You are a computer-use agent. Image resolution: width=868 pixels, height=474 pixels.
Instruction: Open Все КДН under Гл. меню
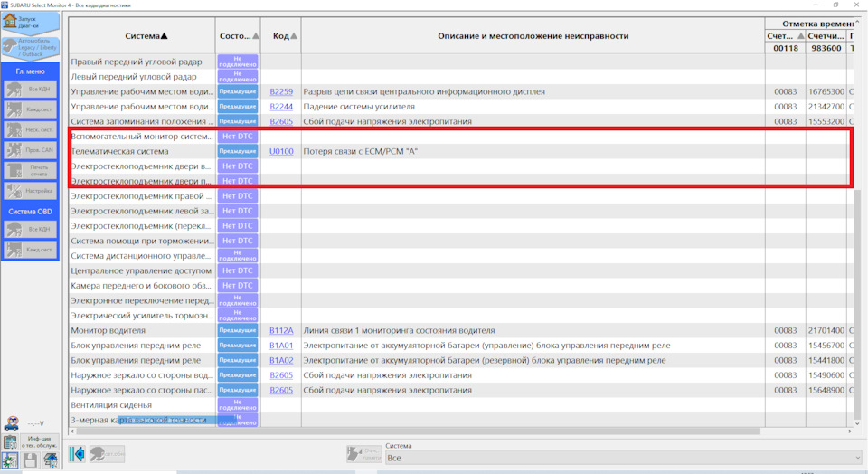point(31,89)
